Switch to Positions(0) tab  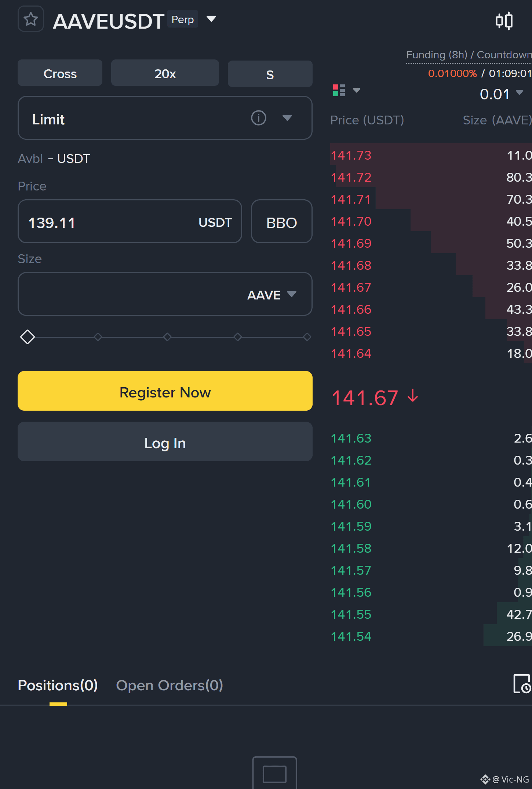58,686
